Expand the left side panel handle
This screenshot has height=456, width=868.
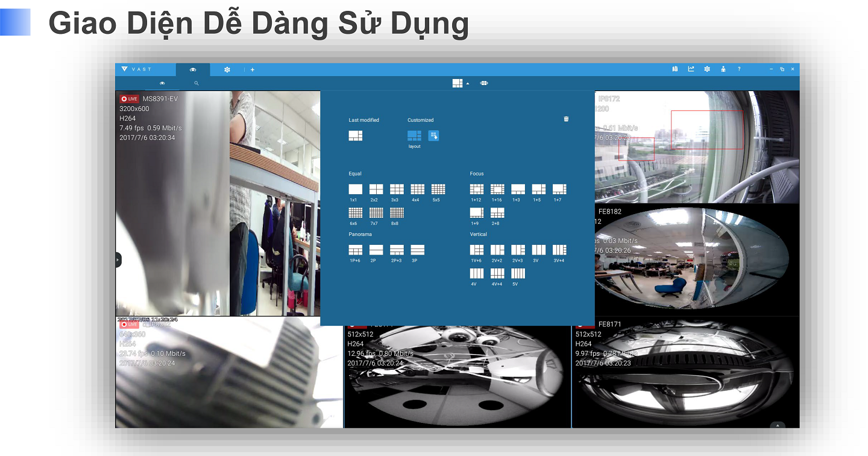pos(118,259)
